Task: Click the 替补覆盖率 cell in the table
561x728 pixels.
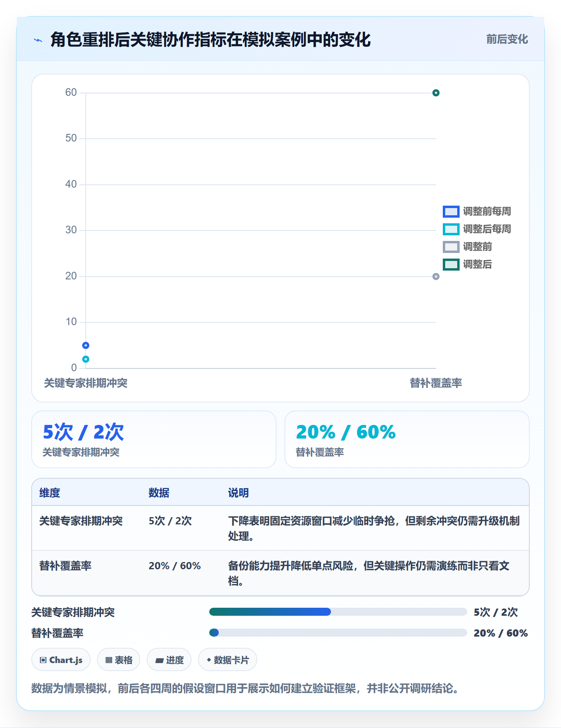Action: (x=65, y=566)
